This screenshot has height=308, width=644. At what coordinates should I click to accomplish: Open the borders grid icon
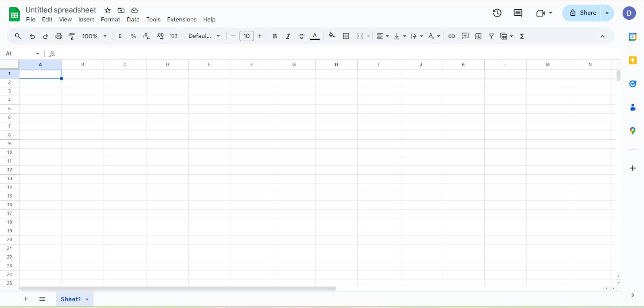346,36
